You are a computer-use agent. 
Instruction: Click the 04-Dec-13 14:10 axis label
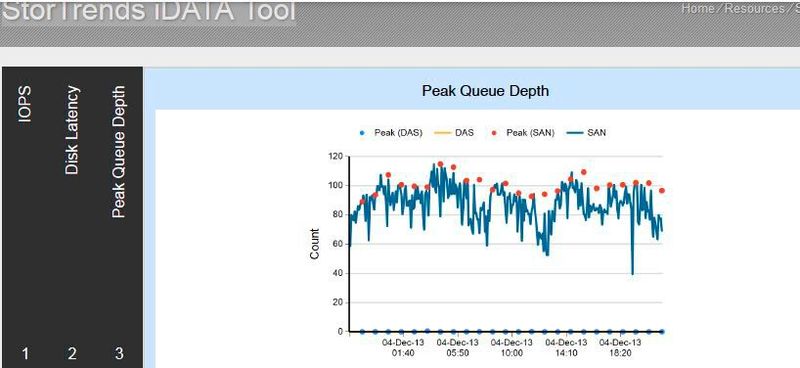click(566, 348)
